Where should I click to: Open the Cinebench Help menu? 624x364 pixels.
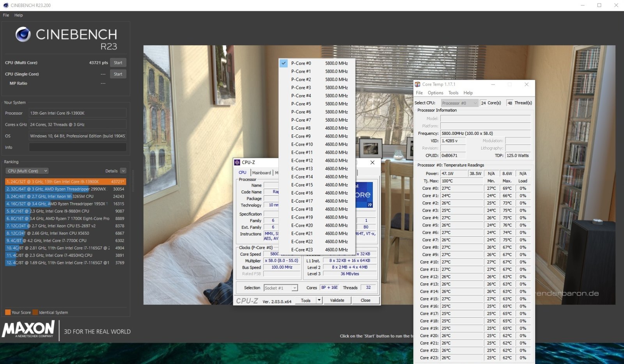click(19, 15)
